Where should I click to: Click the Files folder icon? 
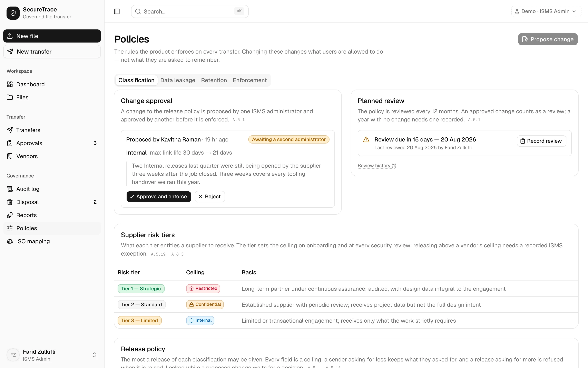click(10, 97)
